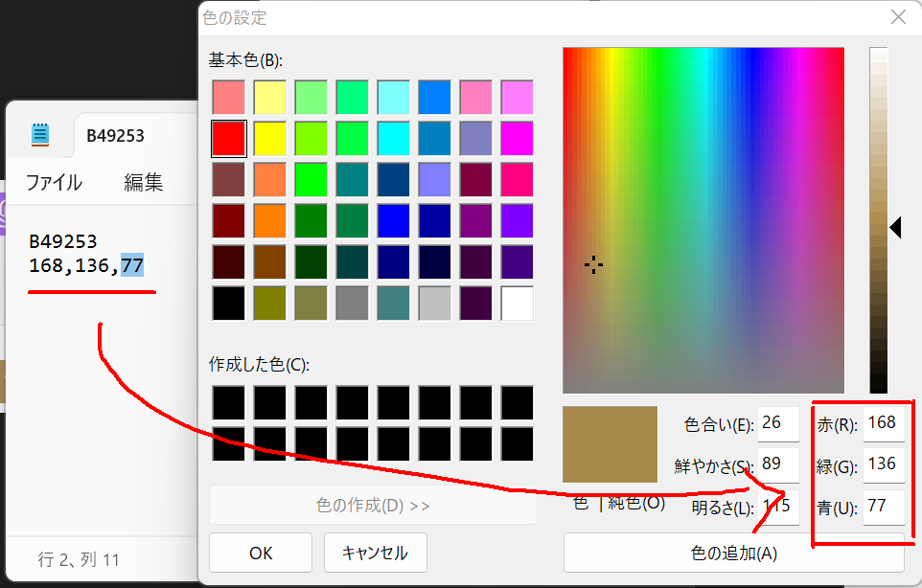Viewport: 922px width, 588px height.
Task: Click the 緑(G) value field
Action: pyautogui.click(x=884, y=464)
